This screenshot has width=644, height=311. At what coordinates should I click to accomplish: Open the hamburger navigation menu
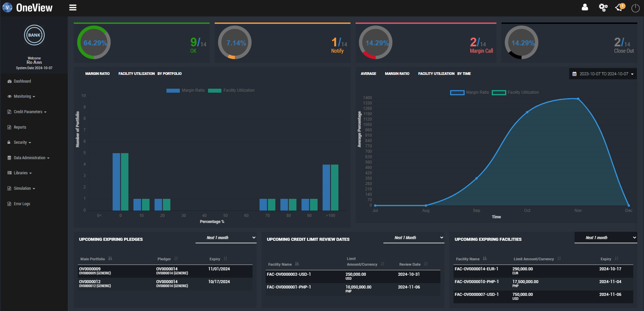(x=72, y=7)
